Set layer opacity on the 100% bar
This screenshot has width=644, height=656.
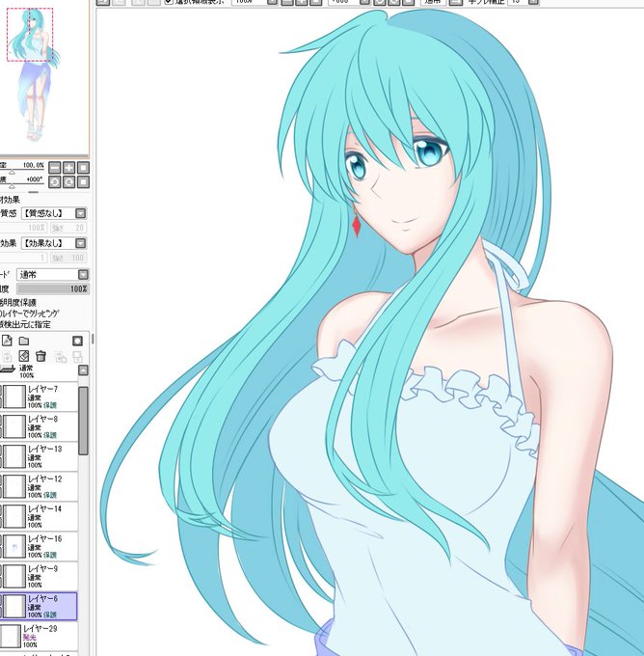pyautogui.click(x=53, y=288)
